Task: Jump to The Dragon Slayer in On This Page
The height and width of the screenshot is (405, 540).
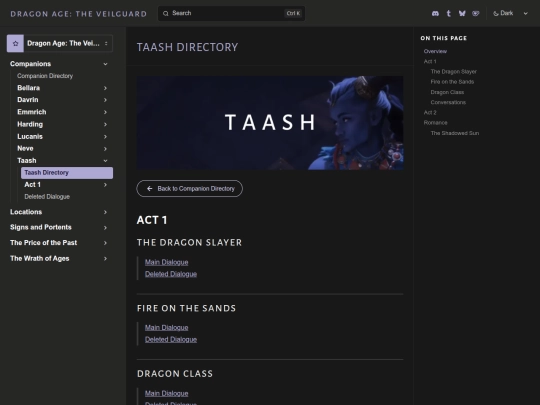Action: tap(454, 72)
